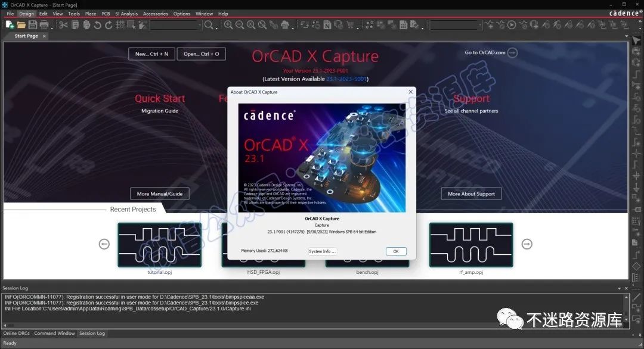This screenshot has height=349, width=644.
Task: Click the Session Log vertical scrollbar
Action: (626, 309)
